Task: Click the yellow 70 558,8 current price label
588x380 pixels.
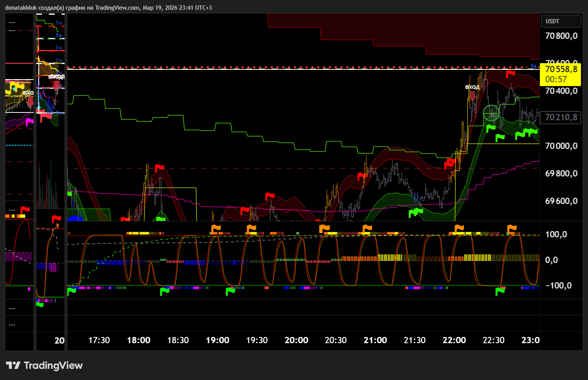Action: pos(561,69)
